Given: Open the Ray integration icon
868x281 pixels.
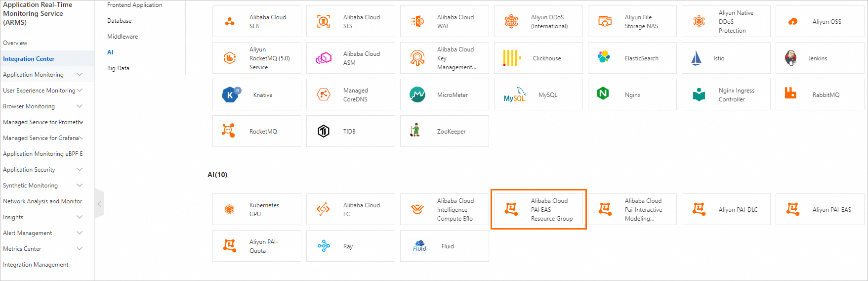Looking at the screenshot, I should coord(324,246).
